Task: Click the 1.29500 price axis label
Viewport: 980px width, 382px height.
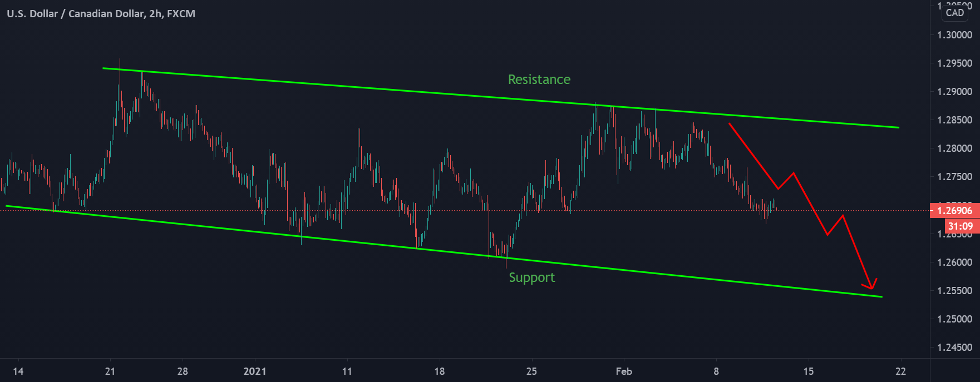Action: click(x=954, y=63)
